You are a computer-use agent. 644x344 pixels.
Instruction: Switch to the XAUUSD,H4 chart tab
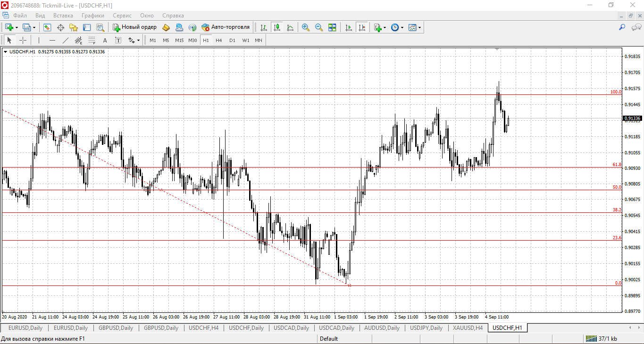[x=468, y=327]
